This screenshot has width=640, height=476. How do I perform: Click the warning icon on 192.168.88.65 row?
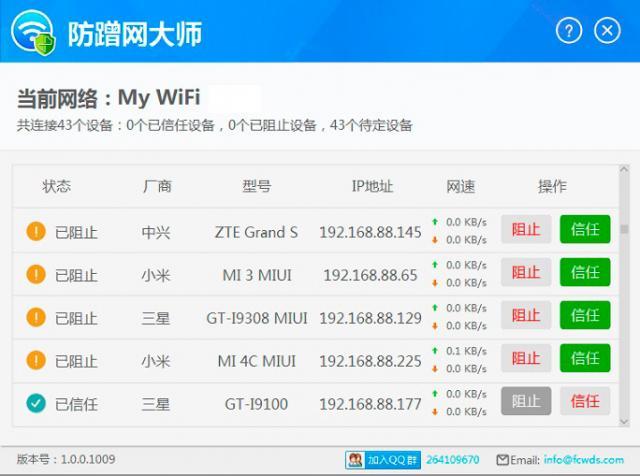(x=36, y=274)
